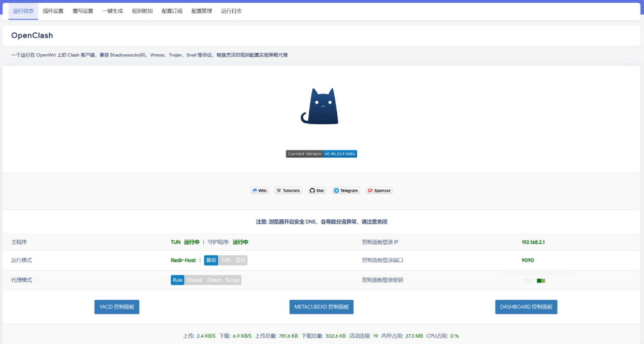The width and height of the screenshot is (644, 344).
Task: Switch to the 配置管理 tab
Action: [x=202, y=11]
